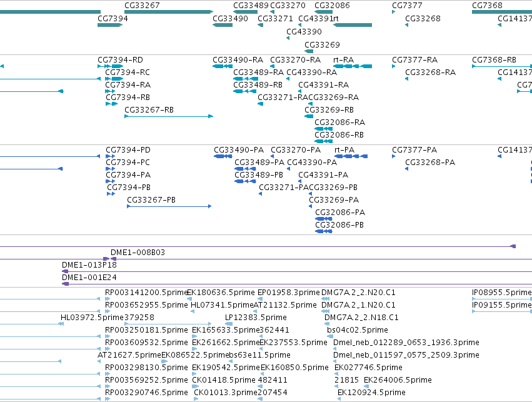Select transcript CG7394-RD
The height and width of the screenshot is (402, 532).
click(120, 60)
